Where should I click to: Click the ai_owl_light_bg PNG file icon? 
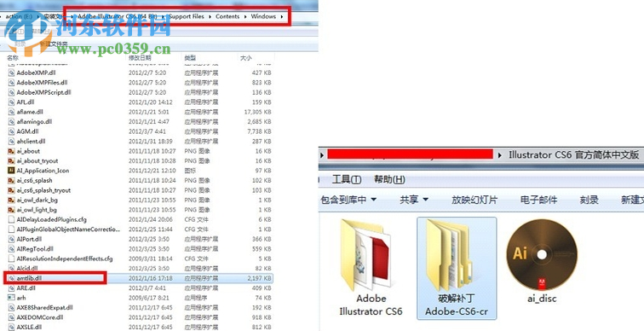(x=11, y=210)
